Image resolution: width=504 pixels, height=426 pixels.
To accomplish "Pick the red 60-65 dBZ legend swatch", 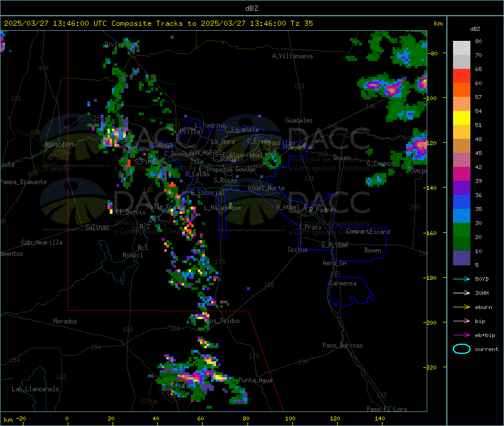I will [x=461, y=76].
